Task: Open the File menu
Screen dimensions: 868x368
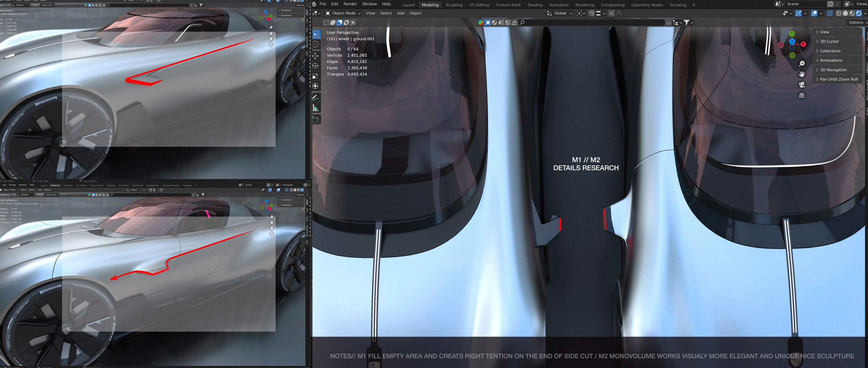Action: pyautogui.click(x=323, y=4)
